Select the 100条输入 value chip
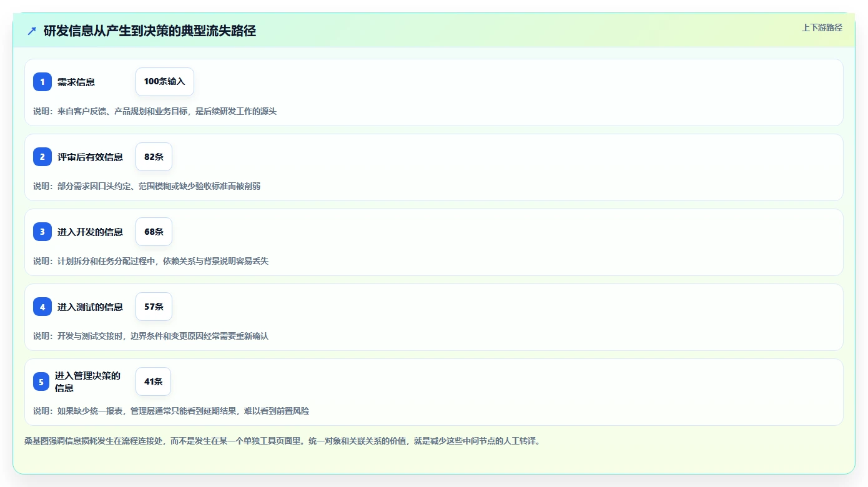The width and height of the screenshot is (868, 487). pos(165,82)
